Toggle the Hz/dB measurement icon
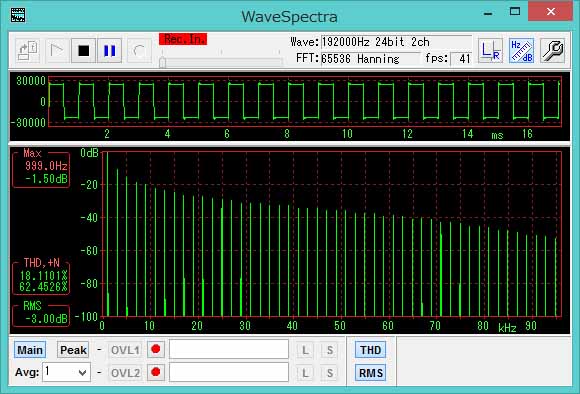This screenshot has height=394, width=580. click(x=522, y=50)
